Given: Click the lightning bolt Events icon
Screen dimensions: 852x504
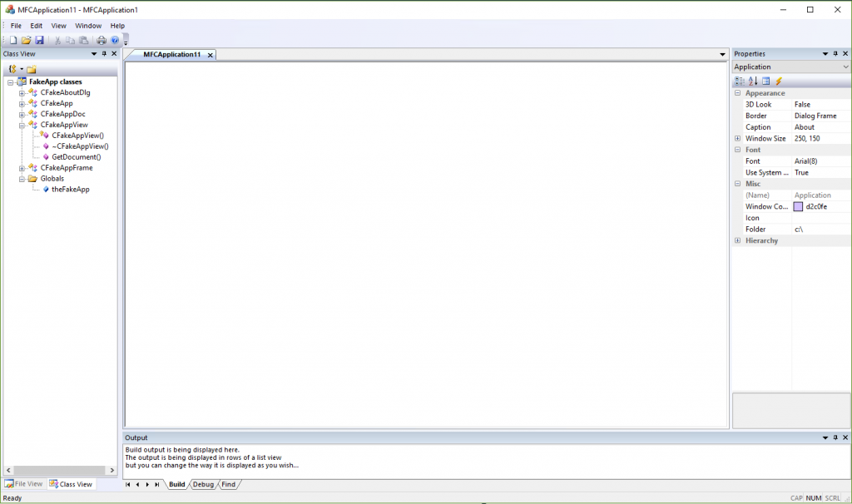Looking at the screenshot, I should click(779, 81).
